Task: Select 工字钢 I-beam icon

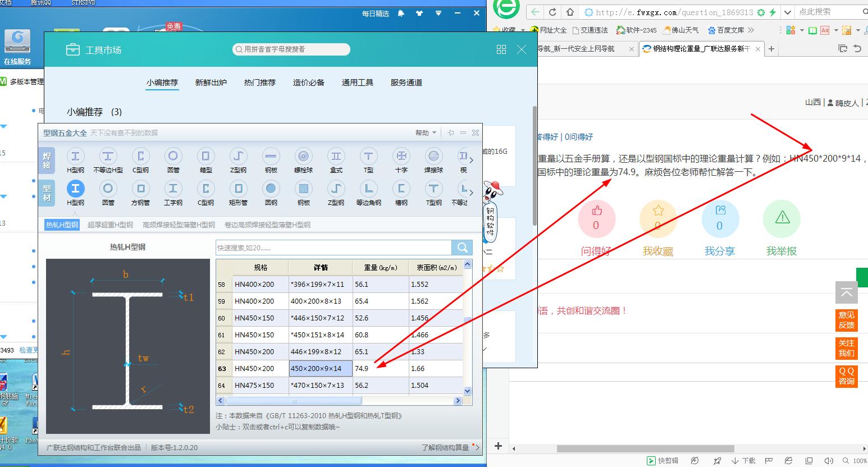Action: tap(173, 189)
